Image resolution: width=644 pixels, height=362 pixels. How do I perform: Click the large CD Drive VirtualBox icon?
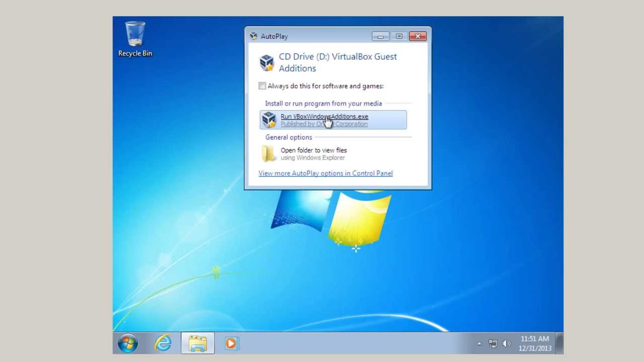click(267, 63)
